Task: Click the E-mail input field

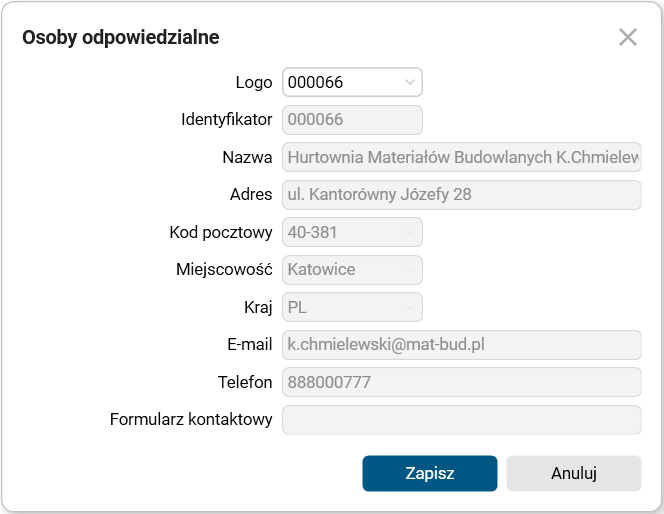Action: pyautogui.click(x=461, y=345)
